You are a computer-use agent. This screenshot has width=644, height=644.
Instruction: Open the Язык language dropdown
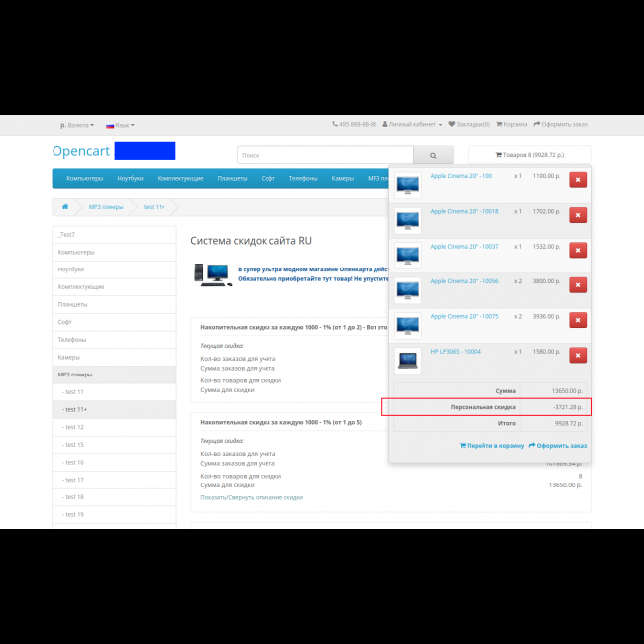120,125
